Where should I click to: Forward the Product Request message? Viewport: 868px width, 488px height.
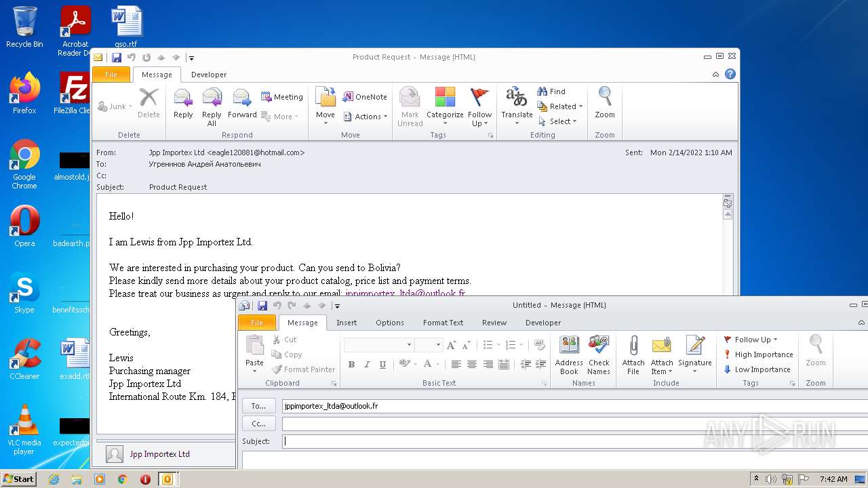point(242,105)
